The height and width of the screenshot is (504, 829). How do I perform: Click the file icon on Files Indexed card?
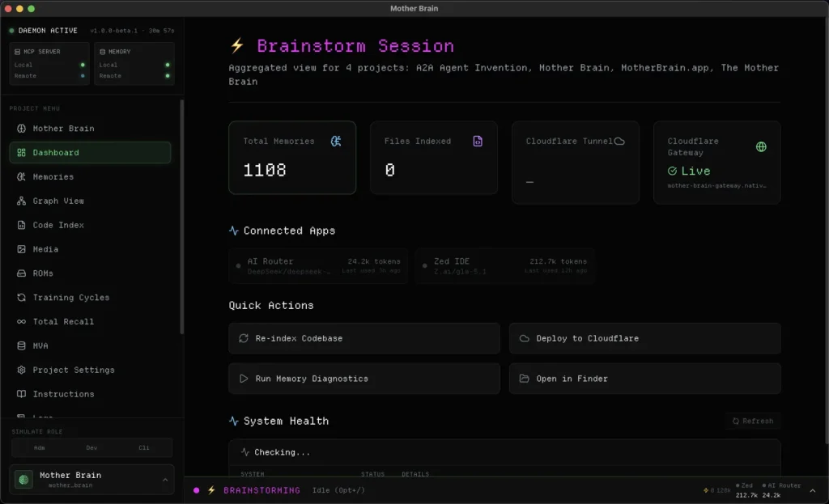point(478,141)
